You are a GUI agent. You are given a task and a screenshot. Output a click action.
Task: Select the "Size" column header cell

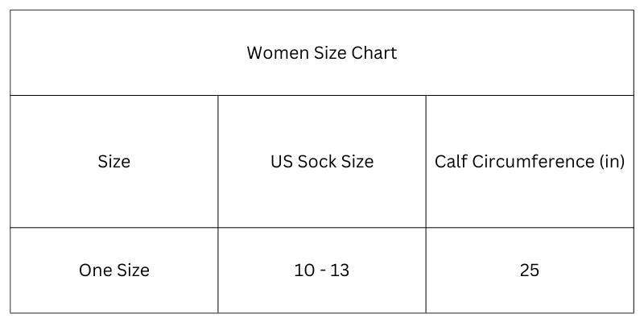tap(114, 162)
